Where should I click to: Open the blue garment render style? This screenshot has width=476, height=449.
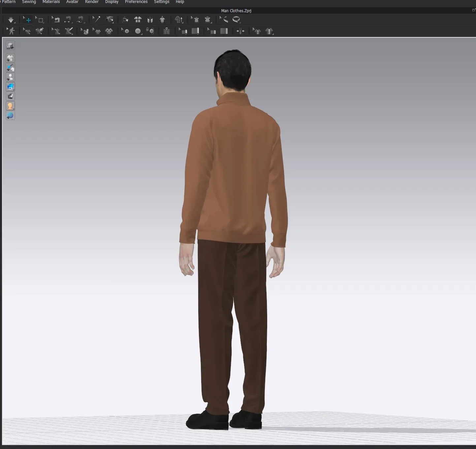tap(10, 87)
